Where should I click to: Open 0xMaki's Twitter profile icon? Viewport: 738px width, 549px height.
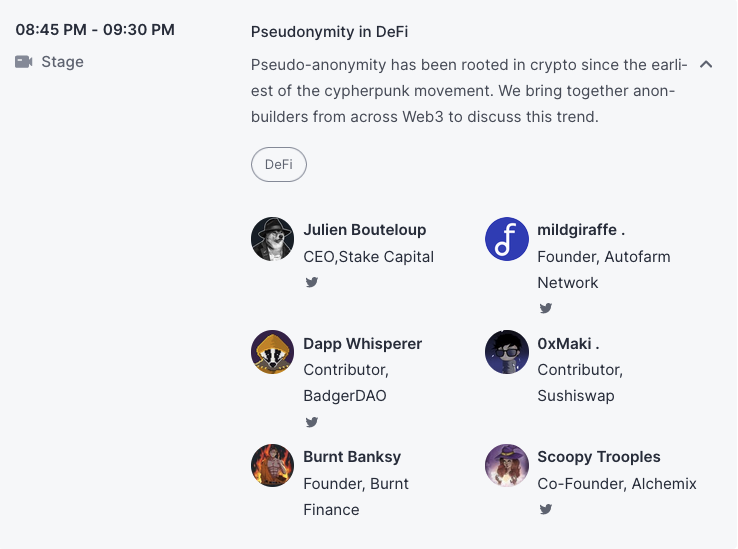click(x=546, y=422)
